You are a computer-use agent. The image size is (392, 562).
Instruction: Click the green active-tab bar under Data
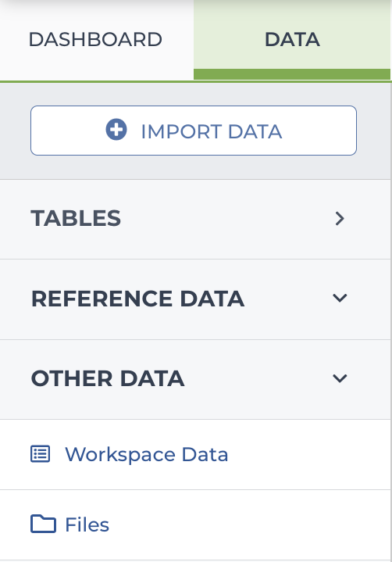[292, 74]
